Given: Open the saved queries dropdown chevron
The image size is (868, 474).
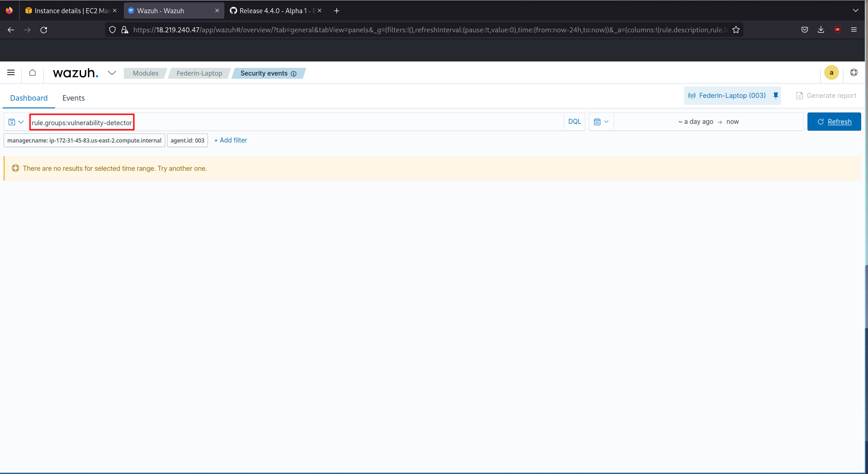Looking at the screenshot, I should click(20, 122).
